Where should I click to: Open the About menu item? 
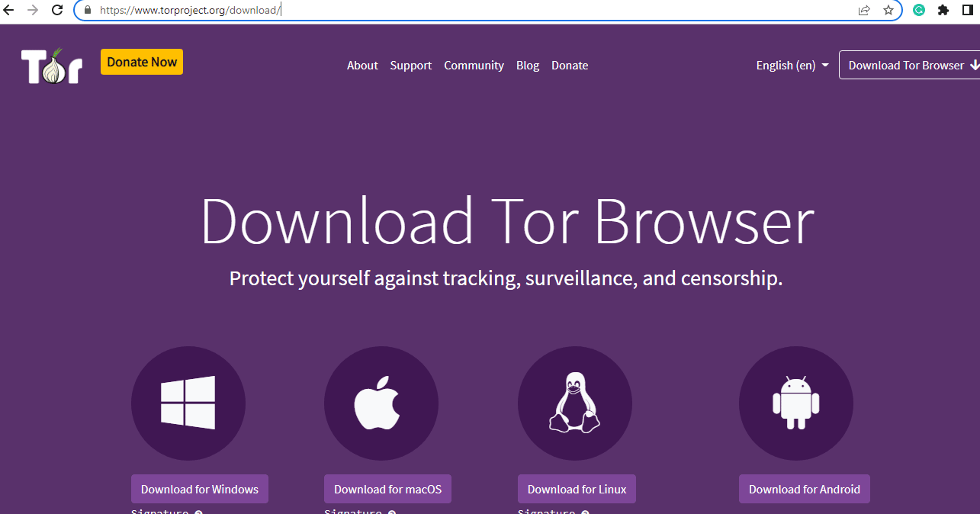click(362, 66)
